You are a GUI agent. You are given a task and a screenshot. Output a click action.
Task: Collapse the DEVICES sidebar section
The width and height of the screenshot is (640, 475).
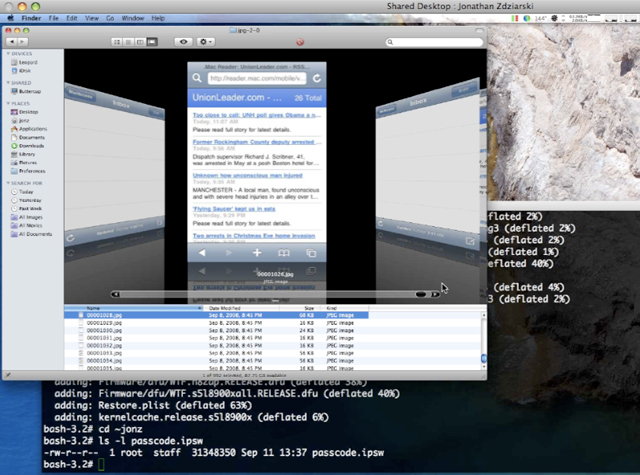click(x=9, y=54)
